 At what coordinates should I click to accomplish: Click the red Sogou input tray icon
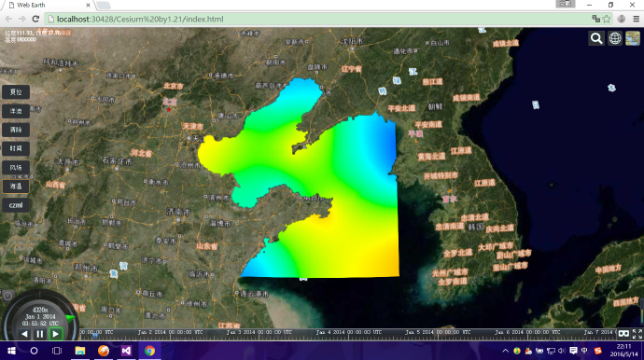click(597, 351)
